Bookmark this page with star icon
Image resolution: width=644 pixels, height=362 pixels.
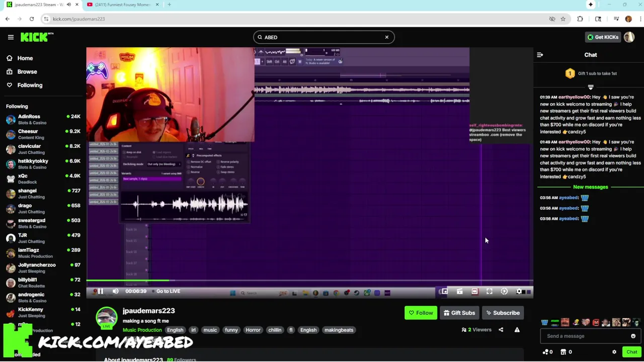click(563, 19)
